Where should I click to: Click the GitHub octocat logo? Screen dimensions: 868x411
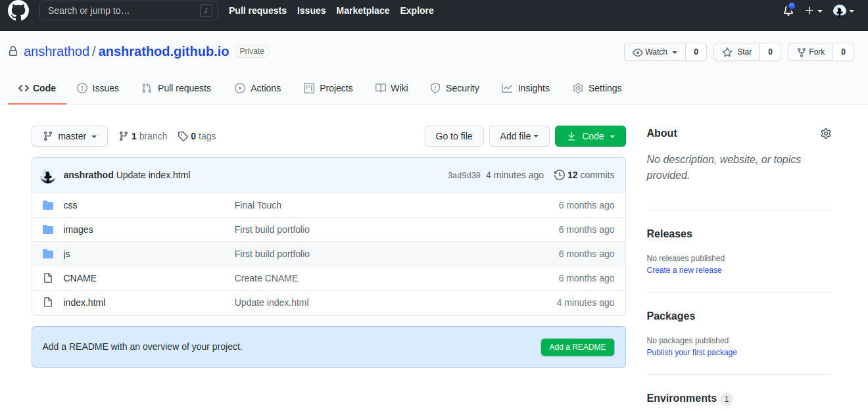click(x=18, y=11)
